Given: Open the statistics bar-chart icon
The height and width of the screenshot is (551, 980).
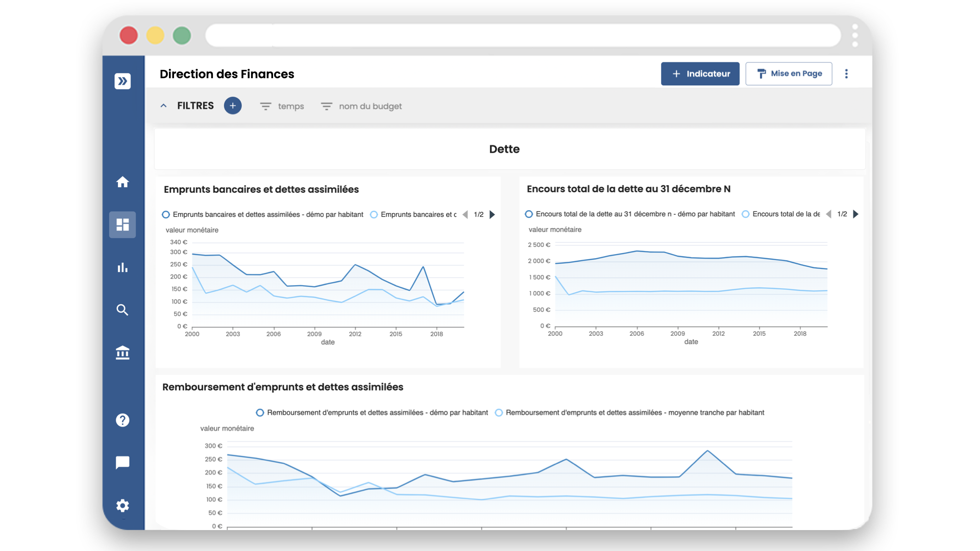Looking at the screenshot, I should [x=122, y=267].
